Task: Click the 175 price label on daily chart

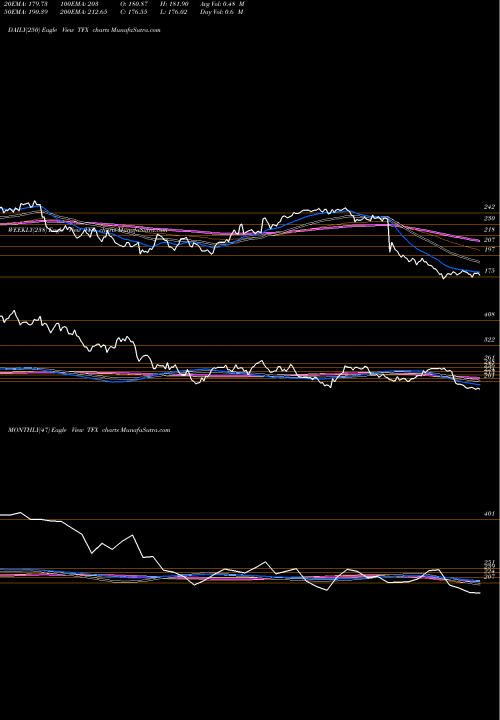Action: coord(489,271)
